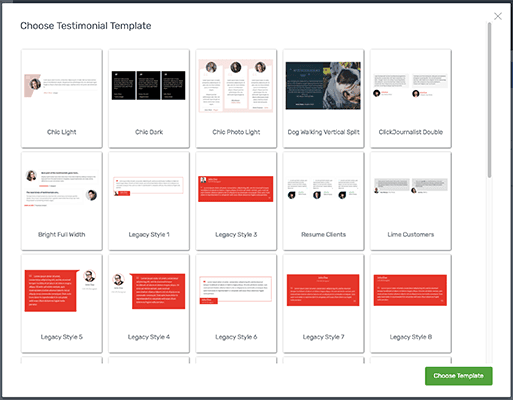Select the Chic Light template card
Viewport: 513px width, 400px height.
pos(62,99)
